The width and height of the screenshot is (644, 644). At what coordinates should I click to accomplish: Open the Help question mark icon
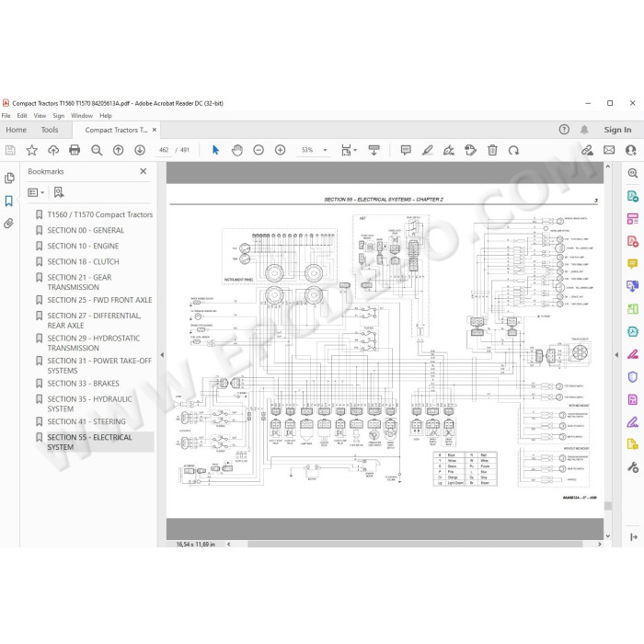[564, 130]
